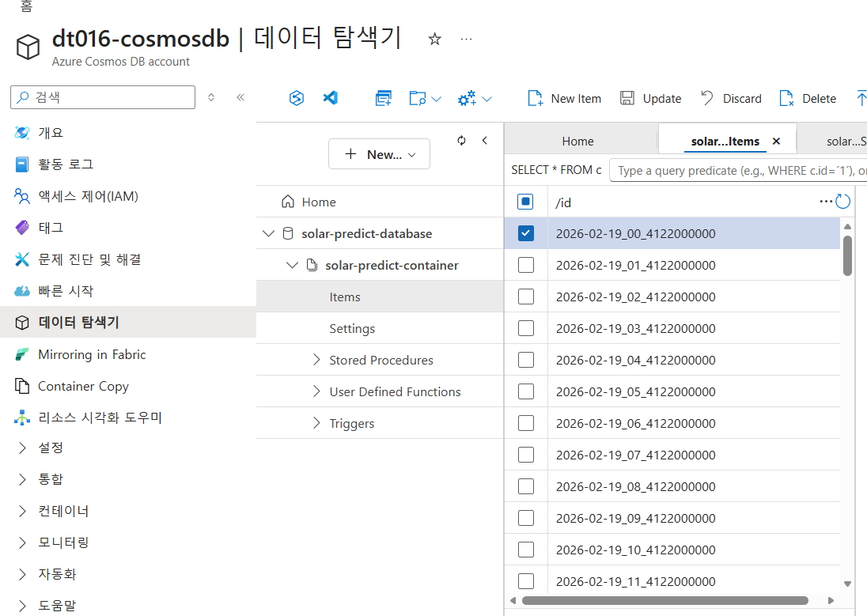Refresh the items list circular arrow
The height and width of the screenshot is (616, 867).
pos(842,202)
